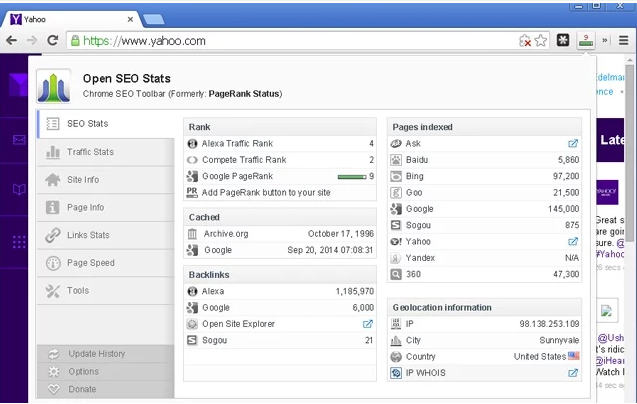Click the Yahoo browser tab
The image size is (637, 404).
coord(71,19)
